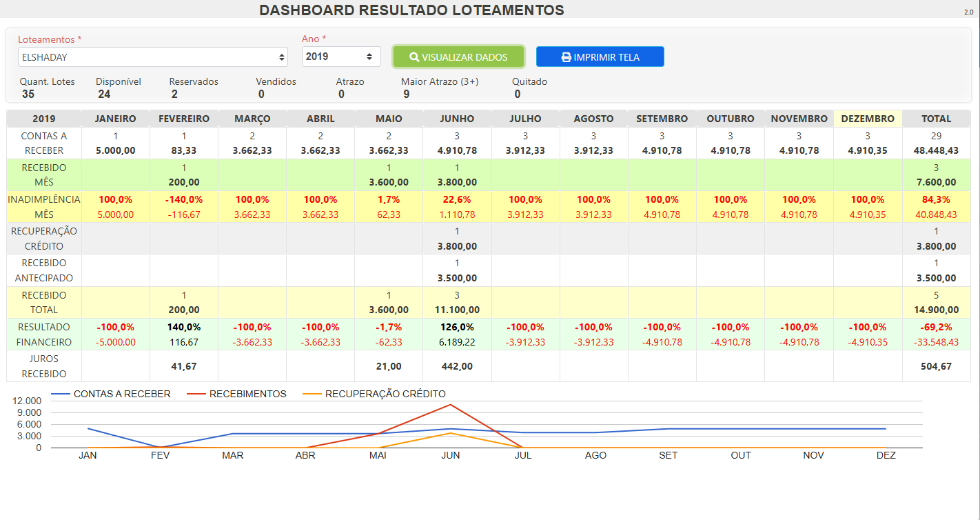Toggle the RECUPERAÇÃO CRÉDITO legend series

pyautogui.click(x=375, y=394)
